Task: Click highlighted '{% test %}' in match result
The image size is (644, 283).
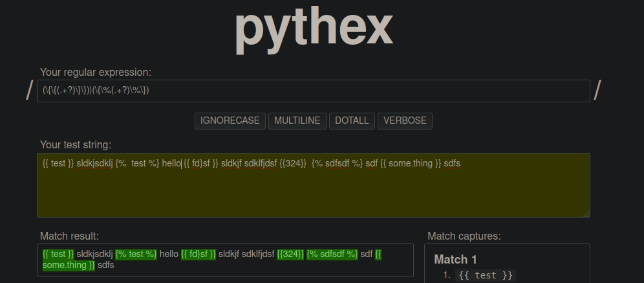Action: click(136, 255)
